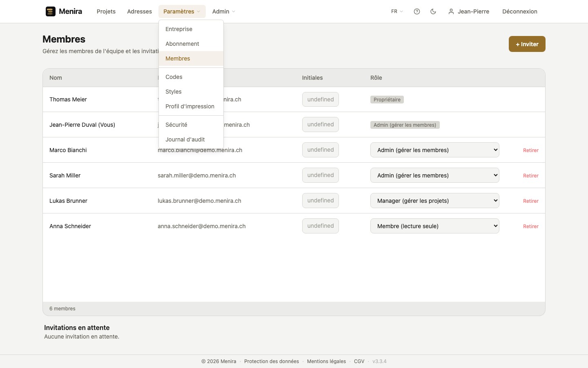Select Abonnement in the dropdown menu

click(191, 44)
